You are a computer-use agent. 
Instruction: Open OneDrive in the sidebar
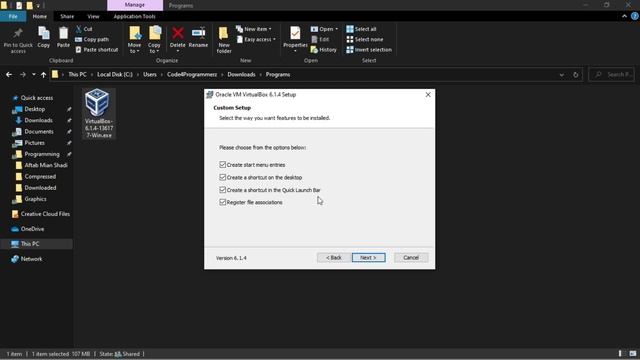click(32, 229)
